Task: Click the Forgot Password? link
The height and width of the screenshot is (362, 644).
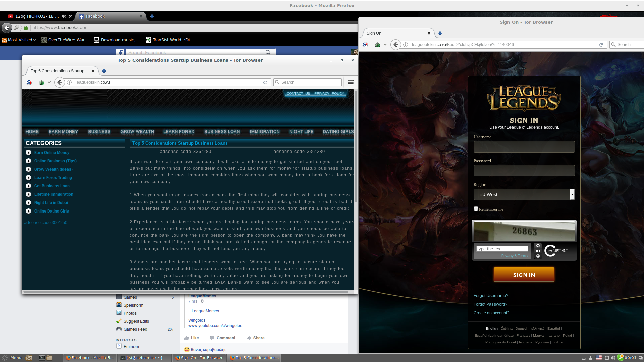Action: [490, 304]
